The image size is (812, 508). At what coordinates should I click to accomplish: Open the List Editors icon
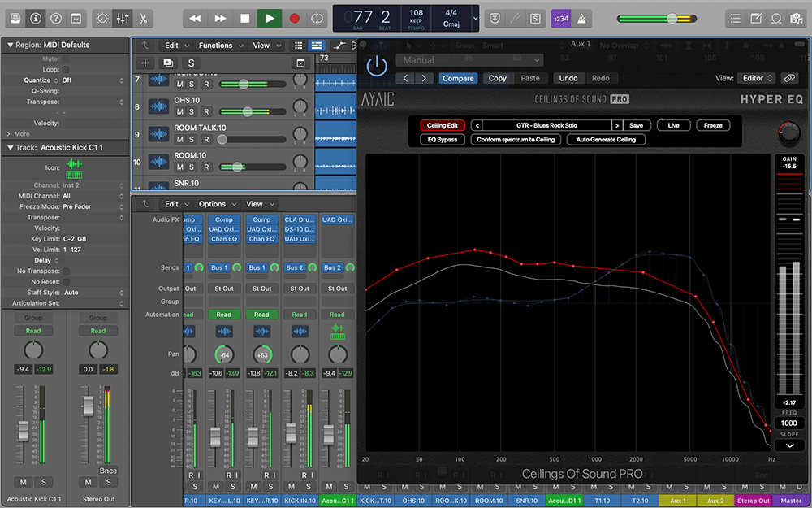(736, 19)
